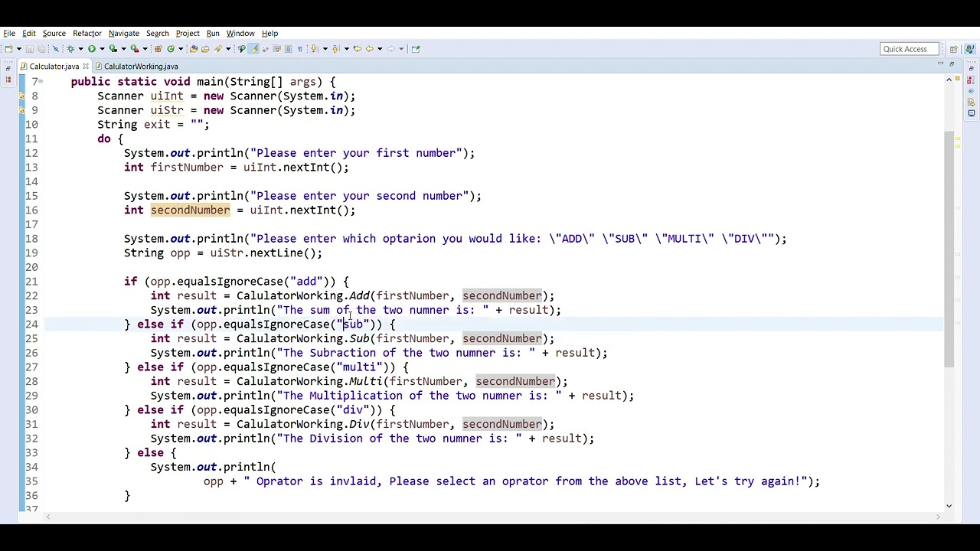Viewport: 980px width, 551px height.
Task: Click the Open Perspective icon
Action: point(953,49)
